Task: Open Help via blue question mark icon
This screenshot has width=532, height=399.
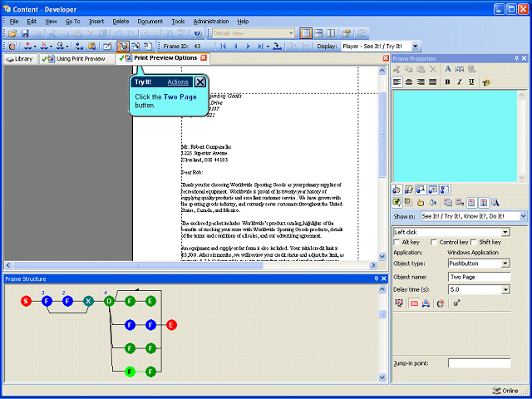Action: point(198,33)
